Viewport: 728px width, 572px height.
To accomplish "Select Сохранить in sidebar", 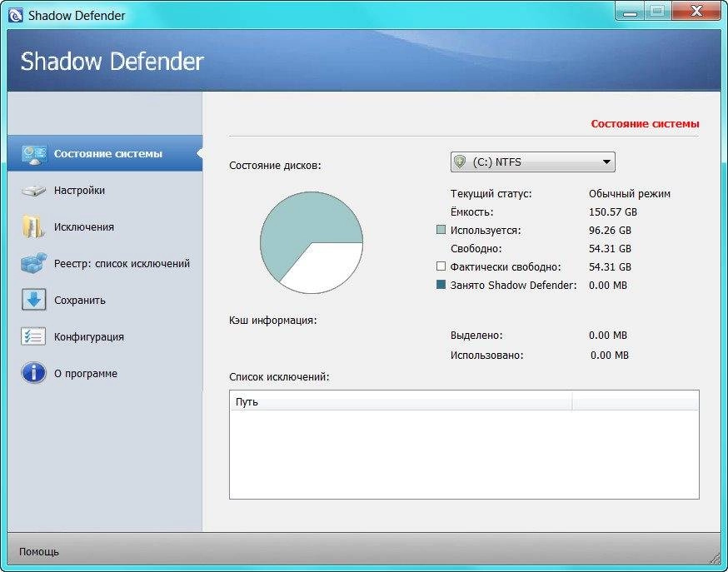I will 105,300.
